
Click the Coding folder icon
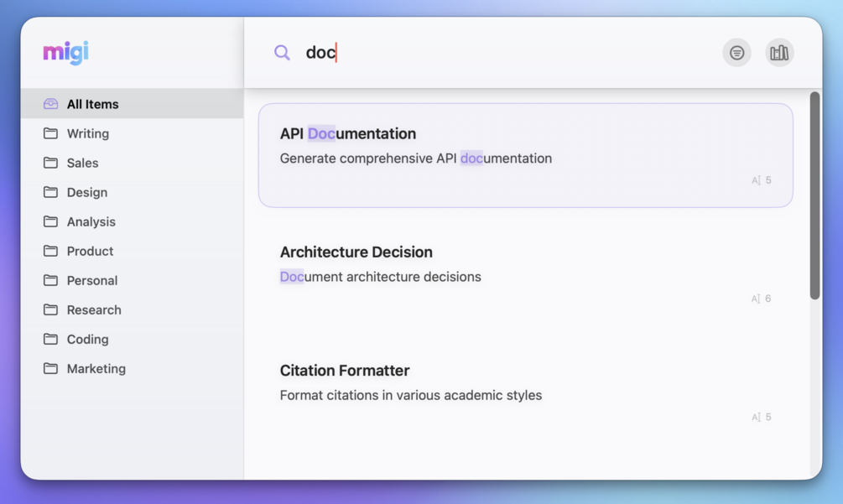51,339
